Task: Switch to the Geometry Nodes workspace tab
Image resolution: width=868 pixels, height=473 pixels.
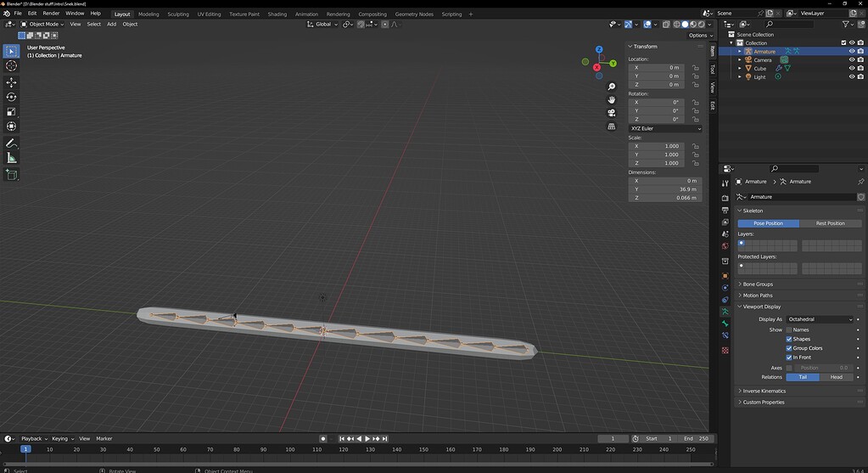Action: (x=414, y=14)
